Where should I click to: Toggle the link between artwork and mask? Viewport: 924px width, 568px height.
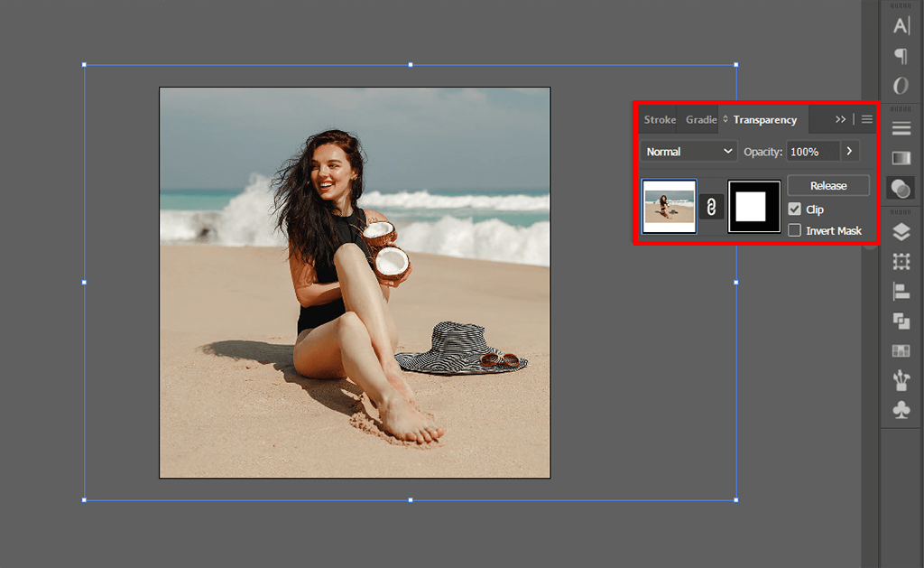(x=712, y=206)
